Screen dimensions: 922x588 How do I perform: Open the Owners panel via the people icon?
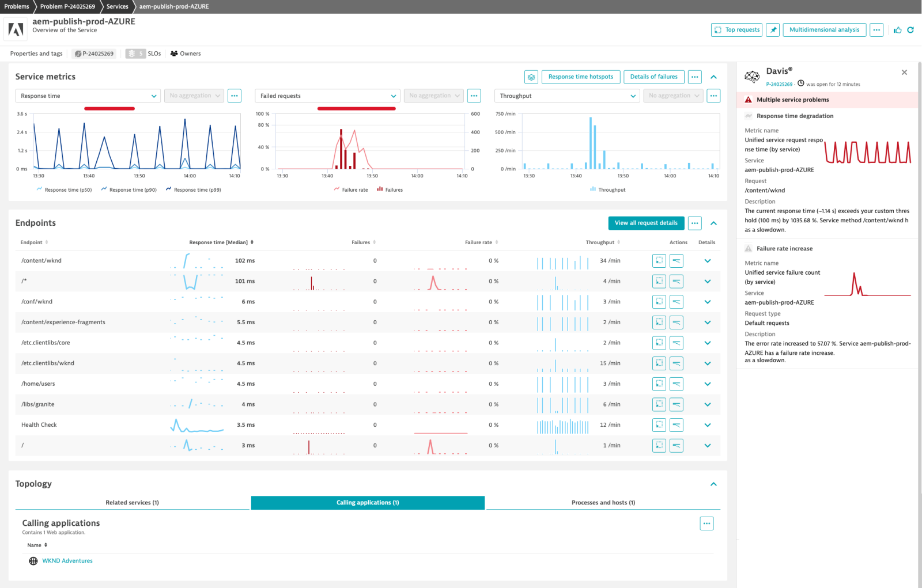[174, 53]
